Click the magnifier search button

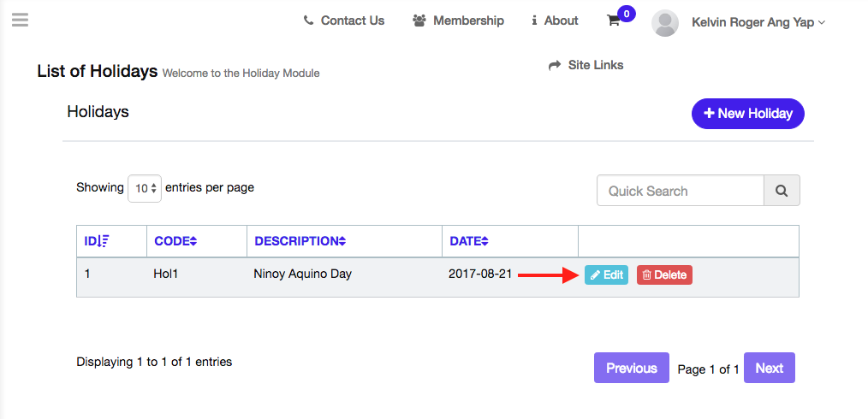(782, 191)
